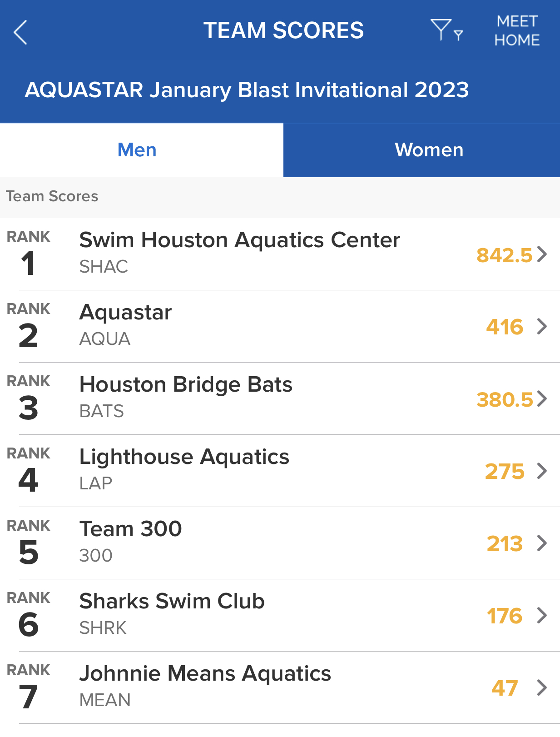This screenshot has width=560, height=737.
Task: Select Swim Houston Aquatics Center team name
Action: (x=239, y=240)
